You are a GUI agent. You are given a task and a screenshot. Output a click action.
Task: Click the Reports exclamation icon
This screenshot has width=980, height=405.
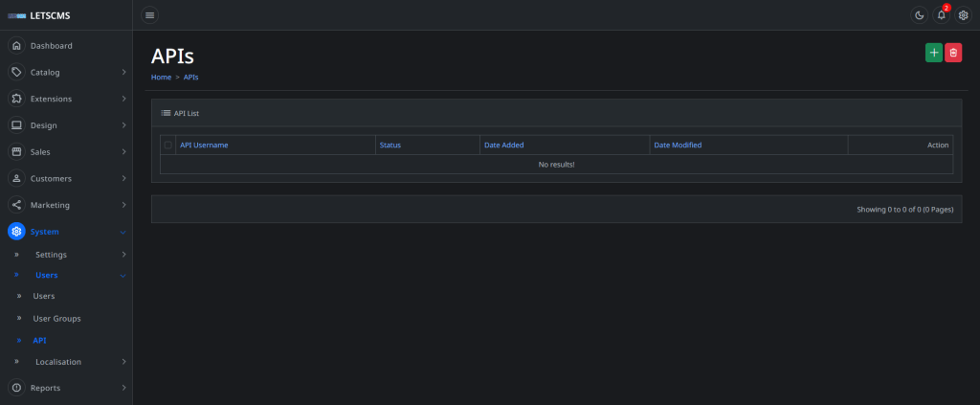click(16, 388)
